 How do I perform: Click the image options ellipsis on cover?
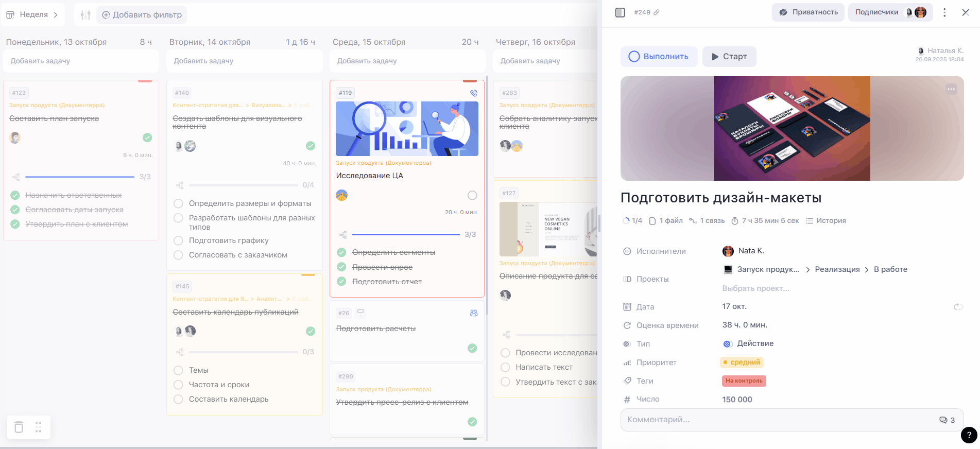coord(951,89)
